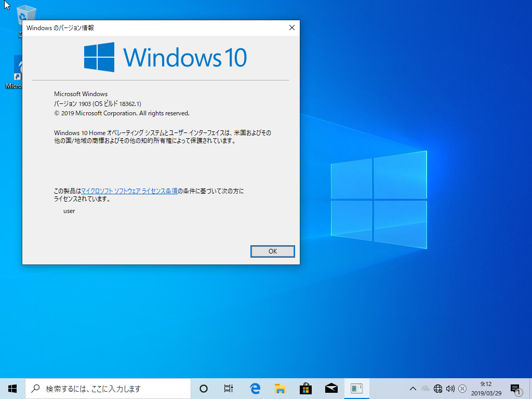Open Mail app from taskbar
Viewport: 532px width, 399px height.
point(331,389)
